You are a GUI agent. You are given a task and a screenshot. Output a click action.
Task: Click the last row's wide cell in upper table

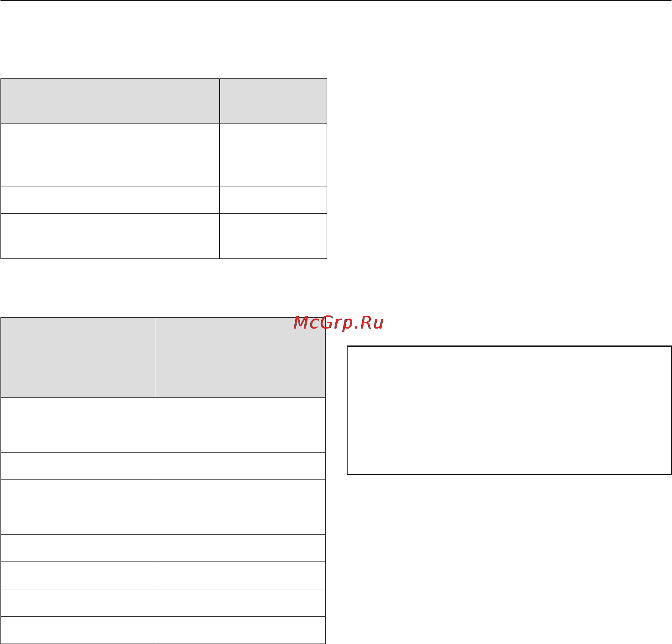coord(110,236)
